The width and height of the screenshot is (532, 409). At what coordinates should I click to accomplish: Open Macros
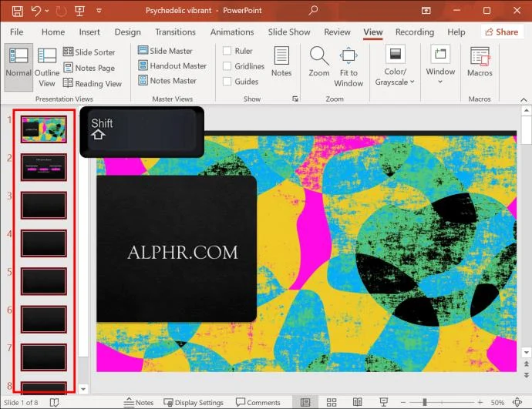(x=480, y=62)
